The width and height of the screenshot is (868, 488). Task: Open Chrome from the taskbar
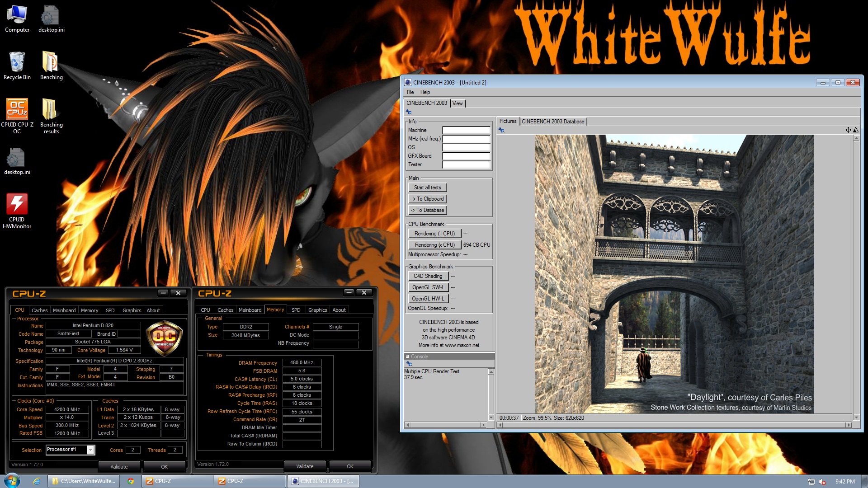click(131, 481)
